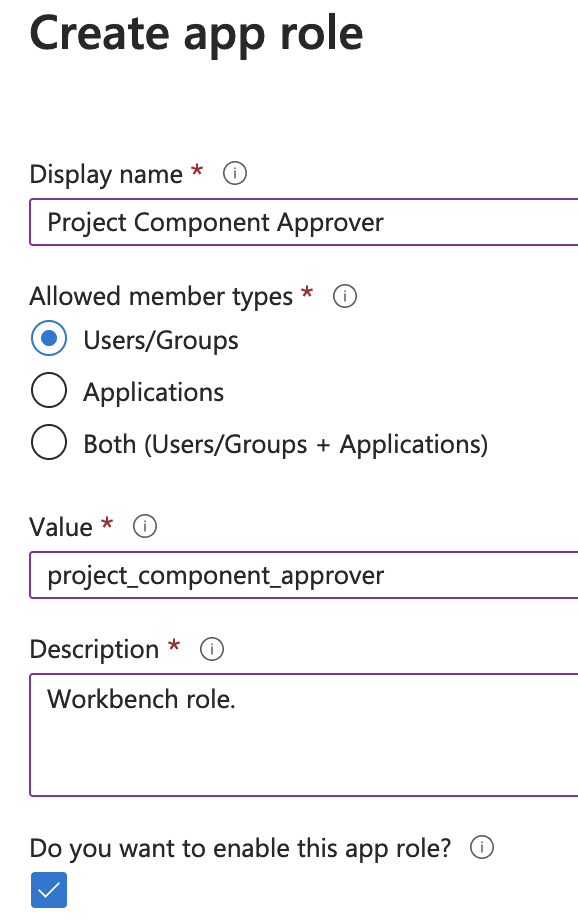The image size is (578, 922).
Task: Click the 'Applications' option label text
Action: [x=153, y=393]
